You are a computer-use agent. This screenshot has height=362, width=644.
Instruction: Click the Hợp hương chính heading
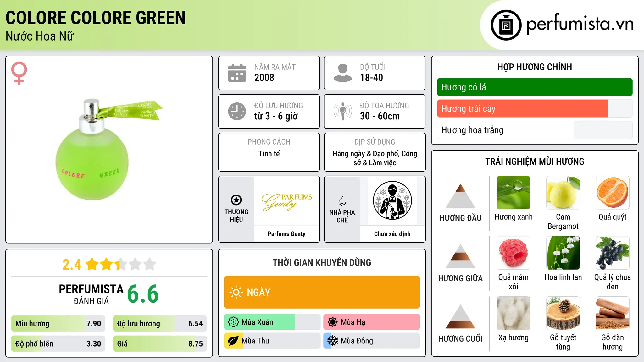coord(535,67)
